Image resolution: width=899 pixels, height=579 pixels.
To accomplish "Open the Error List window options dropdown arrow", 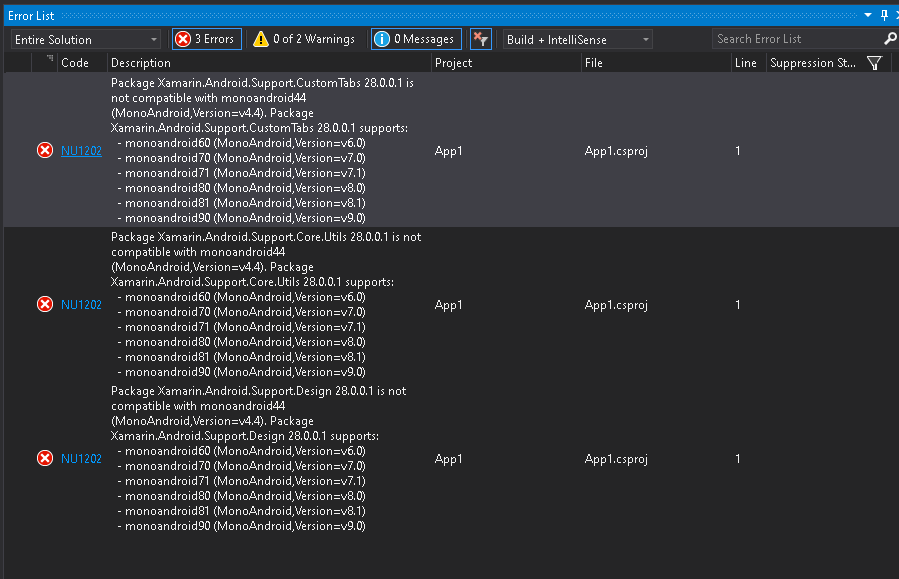I will click(x=868, y=15).
